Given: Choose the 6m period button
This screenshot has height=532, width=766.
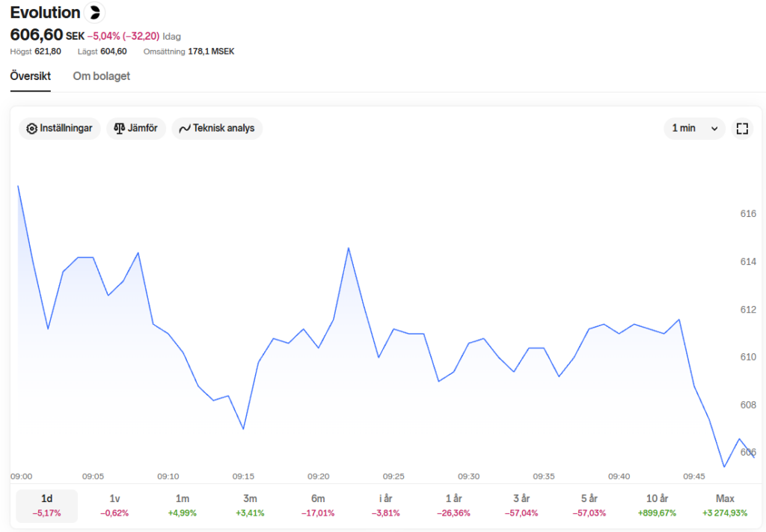Looking at the screenshot, I should (318, 506).
